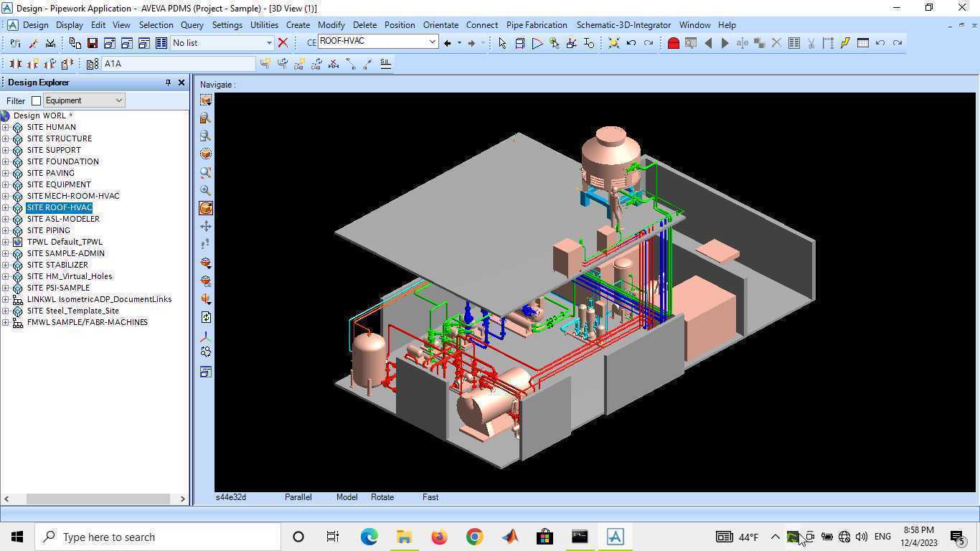980x551 pixels.
Task: Select SITE STABILIZER tree item
Action: pyautogui.click(x=57, y=265)
